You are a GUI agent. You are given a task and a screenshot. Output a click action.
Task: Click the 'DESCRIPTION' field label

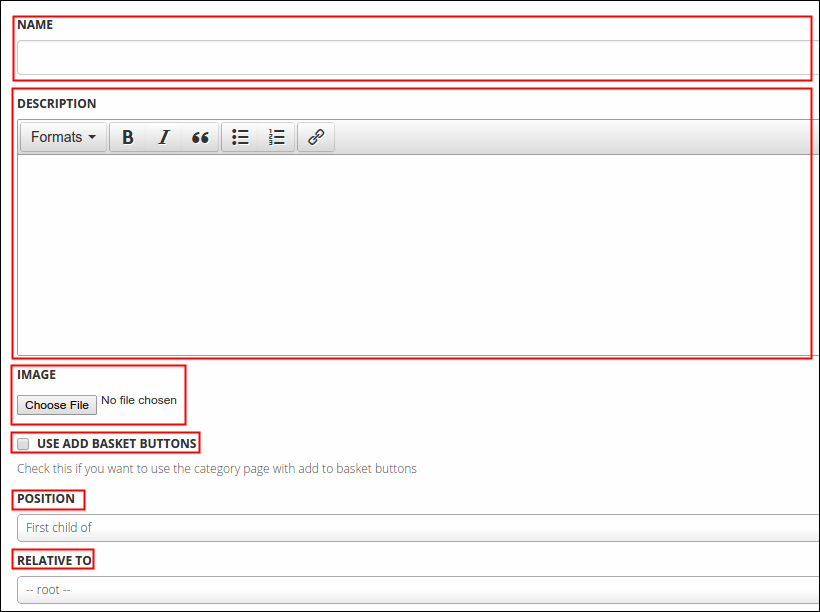click(56, 104)
